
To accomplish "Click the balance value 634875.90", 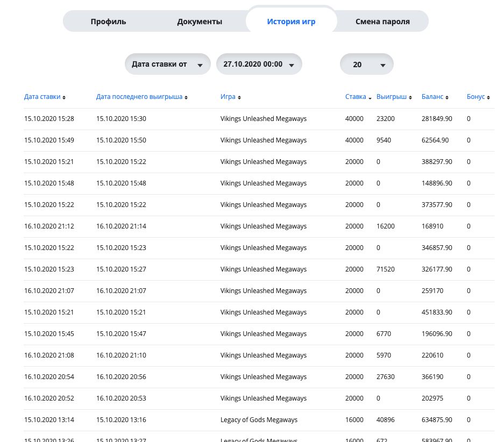I will 437,420.
